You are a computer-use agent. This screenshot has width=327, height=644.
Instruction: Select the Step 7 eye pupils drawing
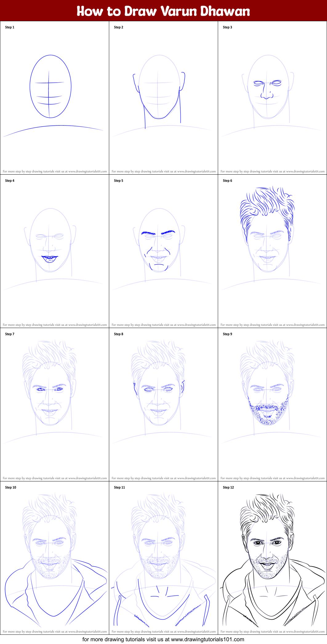click(x=50, y=389)
